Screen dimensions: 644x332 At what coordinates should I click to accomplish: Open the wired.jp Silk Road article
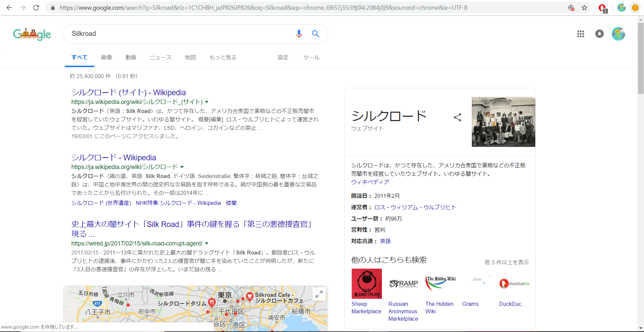[x=192, y=229]
